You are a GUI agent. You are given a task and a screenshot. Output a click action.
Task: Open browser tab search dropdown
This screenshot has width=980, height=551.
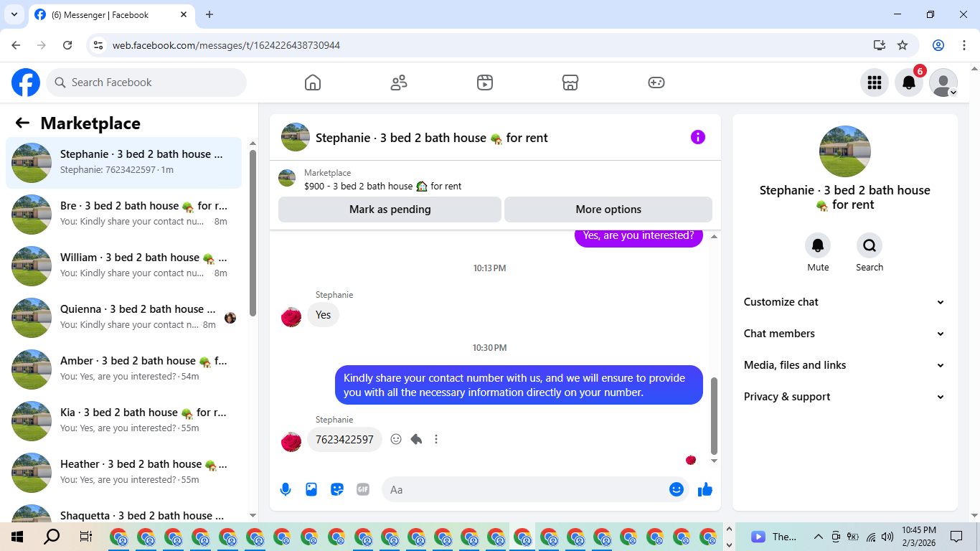(x=14, y=14)
